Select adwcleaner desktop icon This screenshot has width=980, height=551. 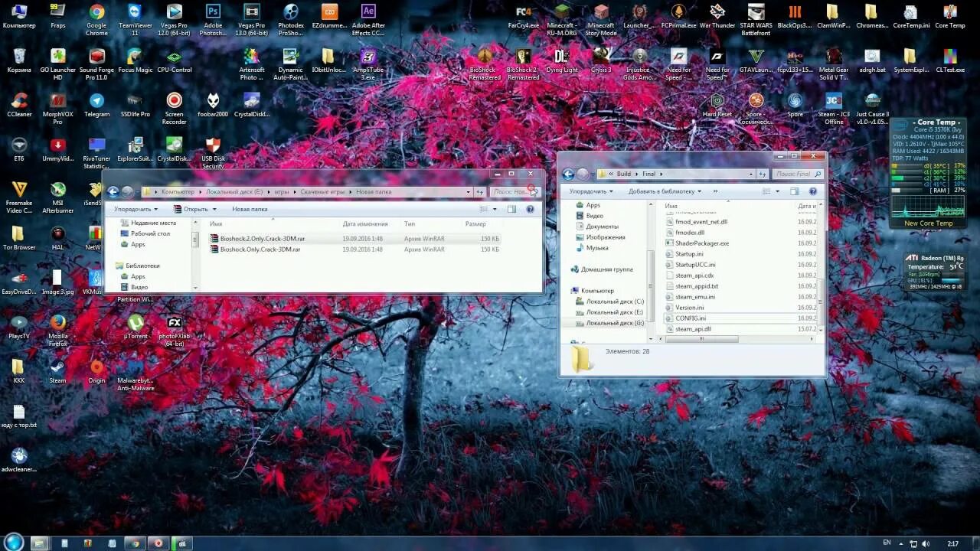click(x=19, y=460)
